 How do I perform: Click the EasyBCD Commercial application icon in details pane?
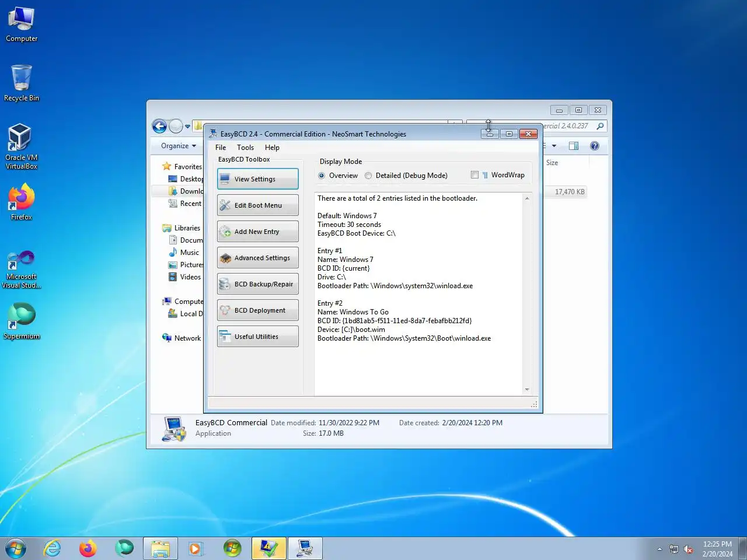tap(174, 429)
